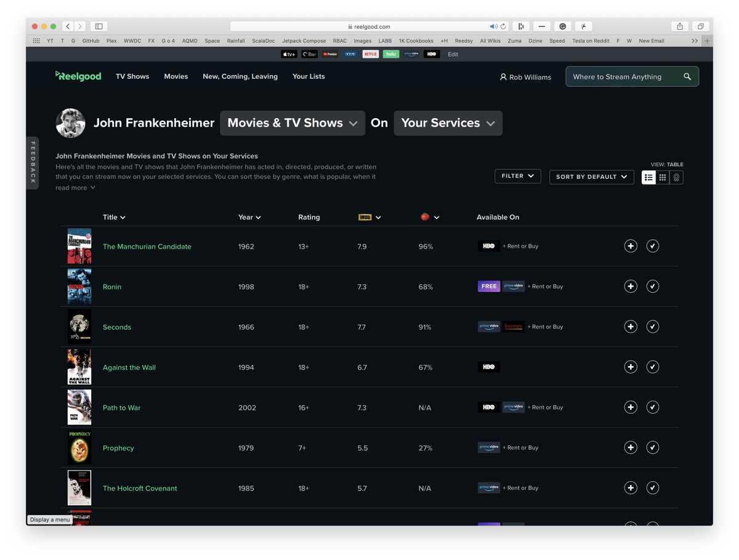Add The Manchurian Candidate to list
Viewport: 739px width, 560px height.
tap(631, 246)
